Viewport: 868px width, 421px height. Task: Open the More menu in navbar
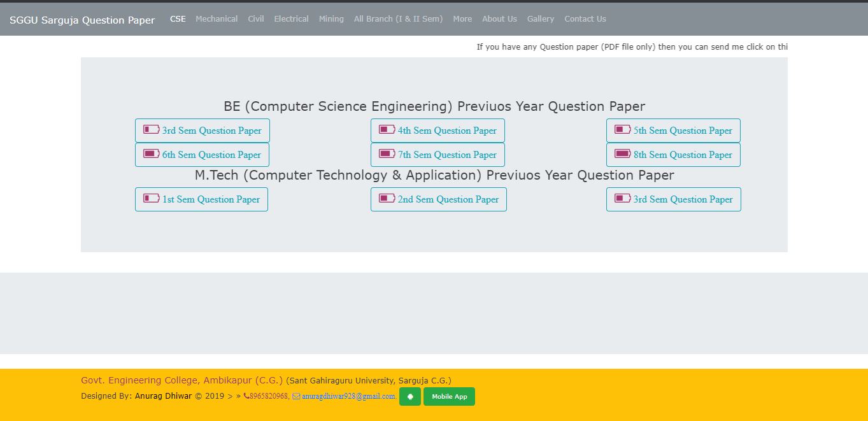click(x=462, y=19)
